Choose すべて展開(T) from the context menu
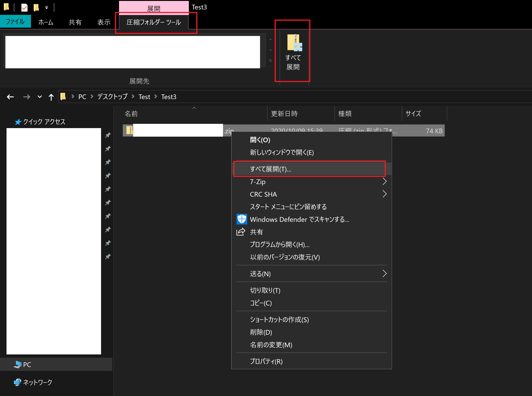 271,169
